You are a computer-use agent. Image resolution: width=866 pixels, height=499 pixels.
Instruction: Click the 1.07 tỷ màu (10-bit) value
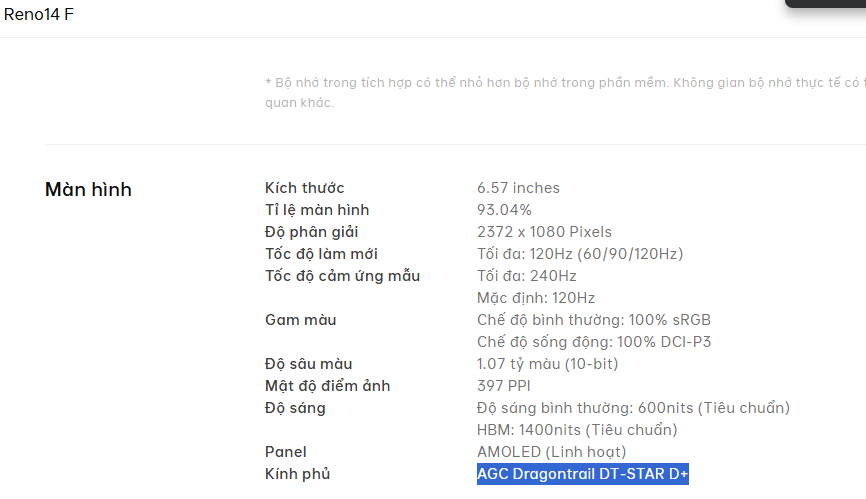tap(547, 364)
